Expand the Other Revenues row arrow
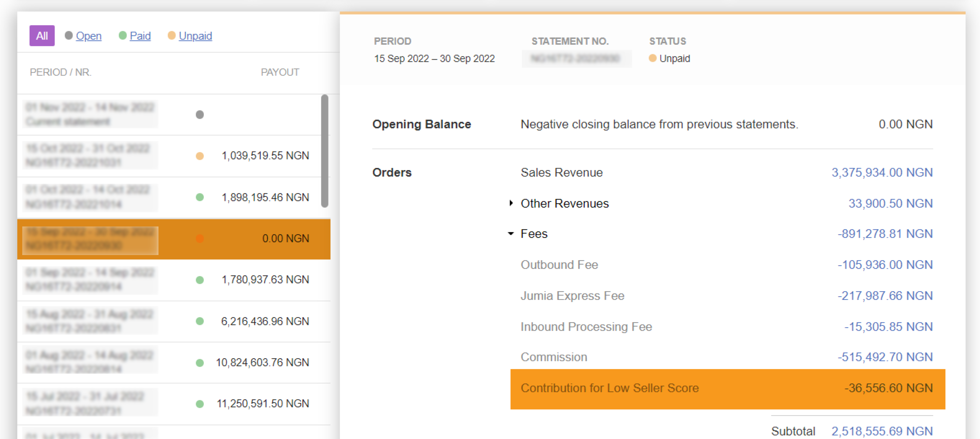The width and height of the screenshot is (980, 439). 511,203
